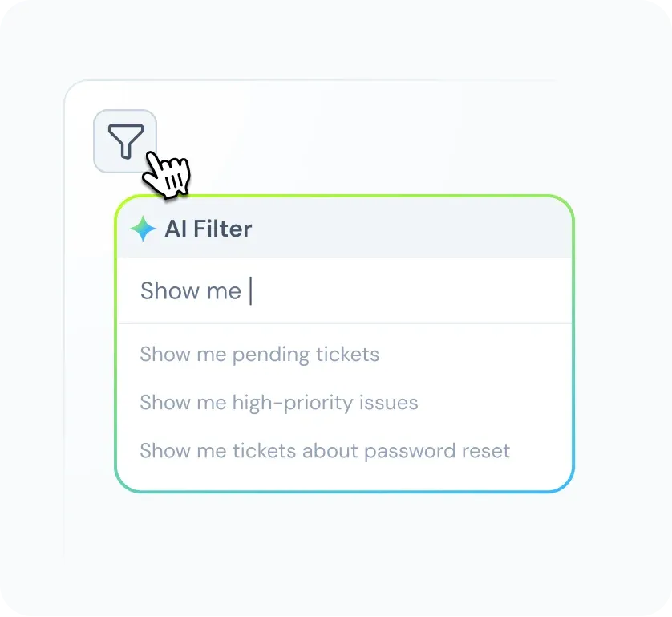
Task: Click the funnel filter icon button
Action: click(x=125, y=141)
